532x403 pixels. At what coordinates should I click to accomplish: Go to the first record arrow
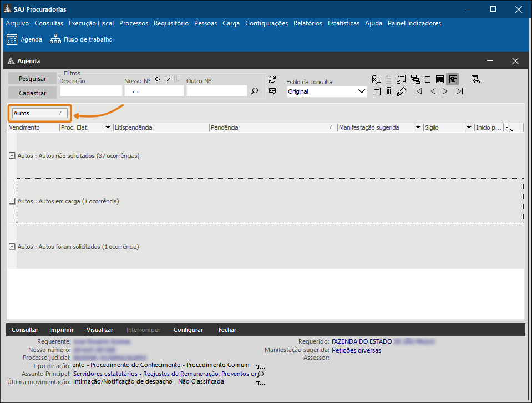419,91
